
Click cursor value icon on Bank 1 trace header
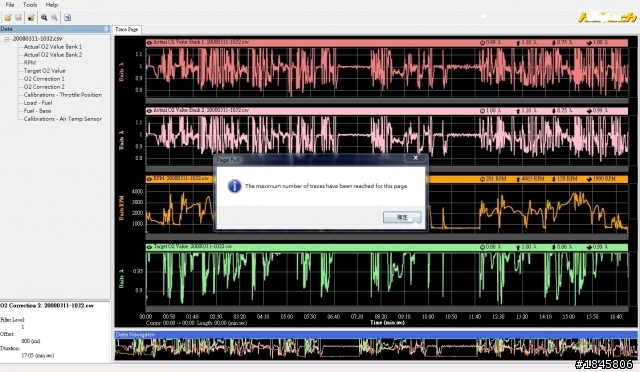(482, 42)
